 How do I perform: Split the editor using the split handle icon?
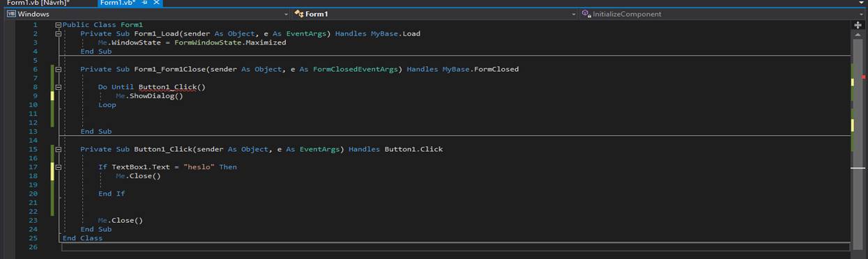pyautogui.click(x=858, y=24)
